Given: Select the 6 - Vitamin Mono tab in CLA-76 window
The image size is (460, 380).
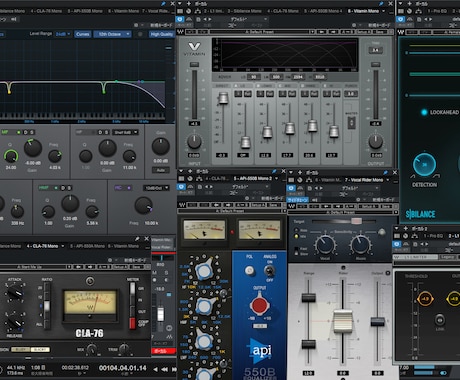Looking at the screenshot, I should pyautogui.click(x=123, y=246).
